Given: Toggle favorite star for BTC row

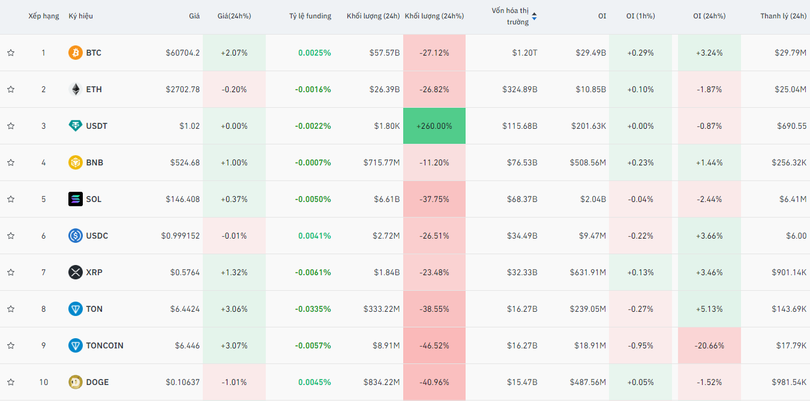Looking at the screenshot, I should tap(11, 52).
